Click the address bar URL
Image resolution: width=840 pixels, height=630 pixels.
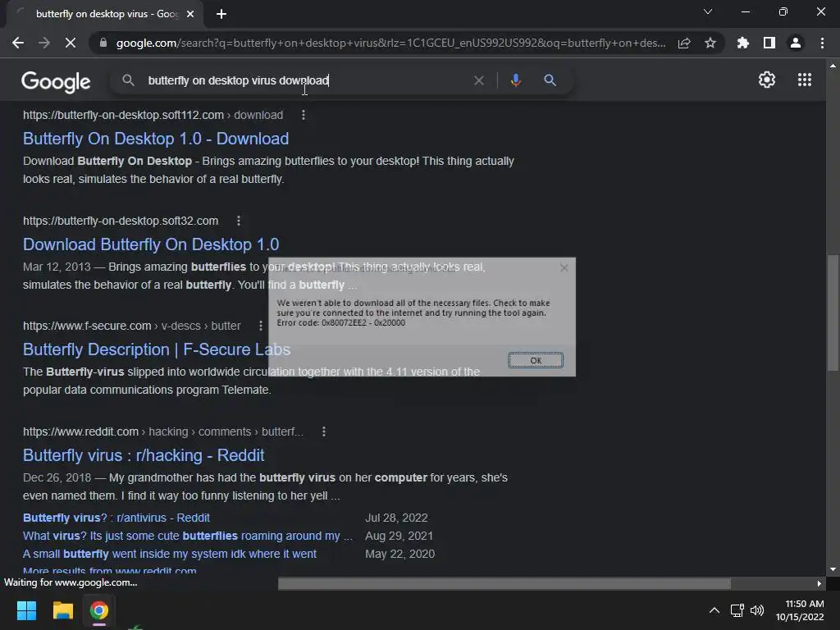391,43
